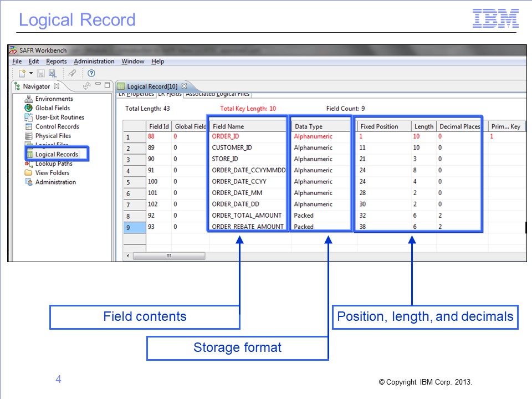The image size is (532, 399).
Task: Switch to the LR Fields tab
Action: [170, 94]
